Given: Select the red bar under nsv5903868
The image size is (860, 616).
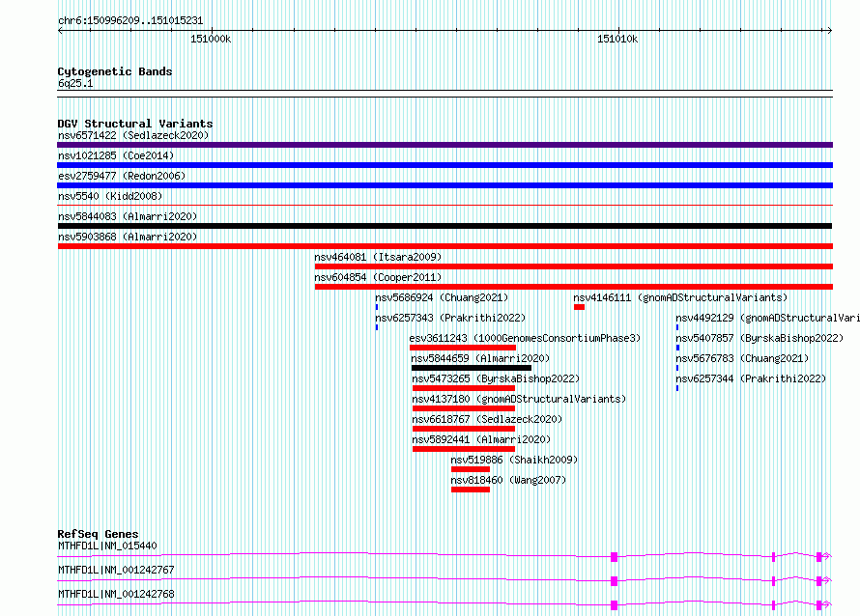Looking at the screenshot, I should coord(444,246).
